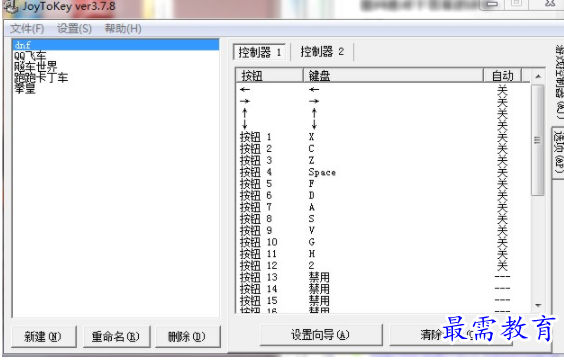
Task: Select the left arrow ← mapping row
Action: [383, 89]
